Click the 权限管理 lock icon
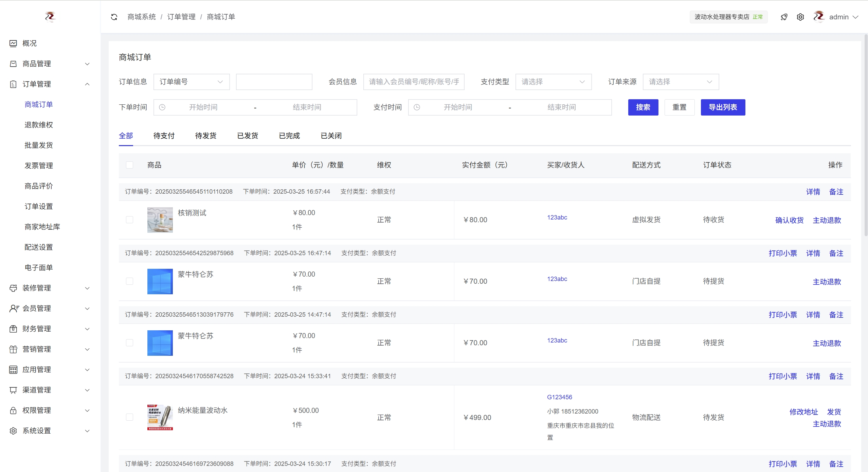The image size is (868, 472). pos(13,410)
